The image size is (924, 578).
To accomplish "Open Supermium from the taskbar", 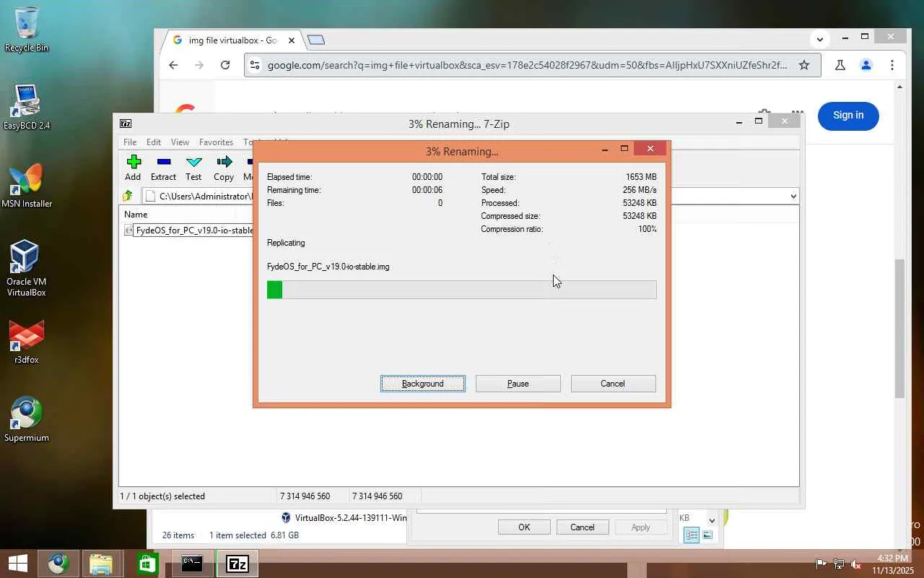I will click(58, 564).
